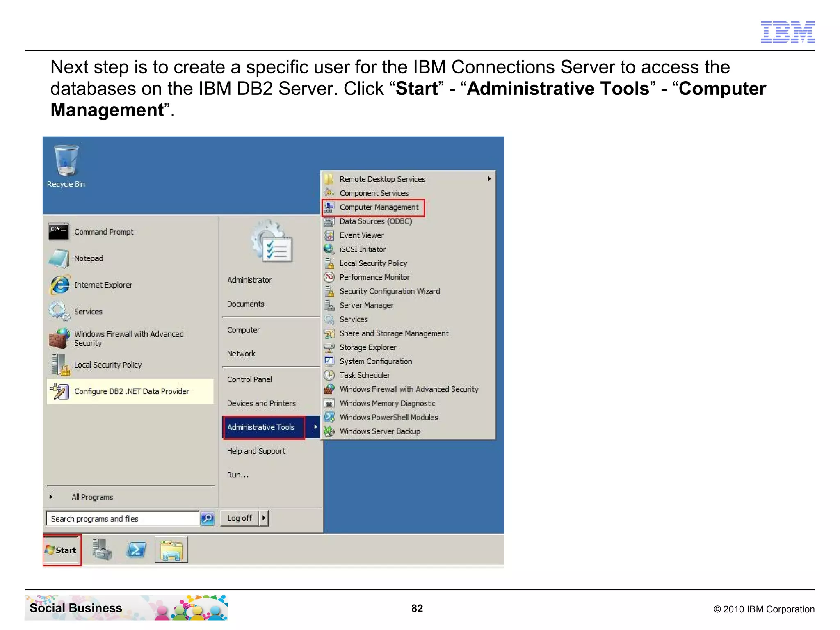Screen dimensions: 840x630
Task: Open Help and Support link
Action: click(256, 451)
